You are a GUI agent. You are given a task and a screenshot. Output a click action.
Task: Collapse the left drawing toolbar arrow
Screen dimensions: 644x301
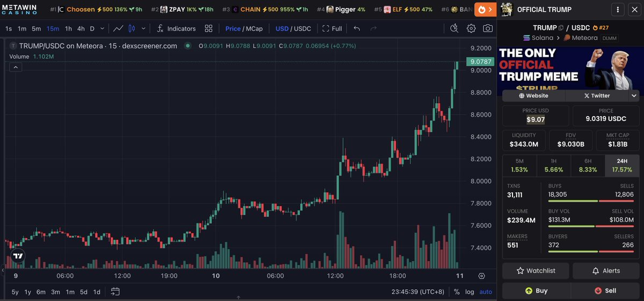pyautogui.click(x=3, y=270)
